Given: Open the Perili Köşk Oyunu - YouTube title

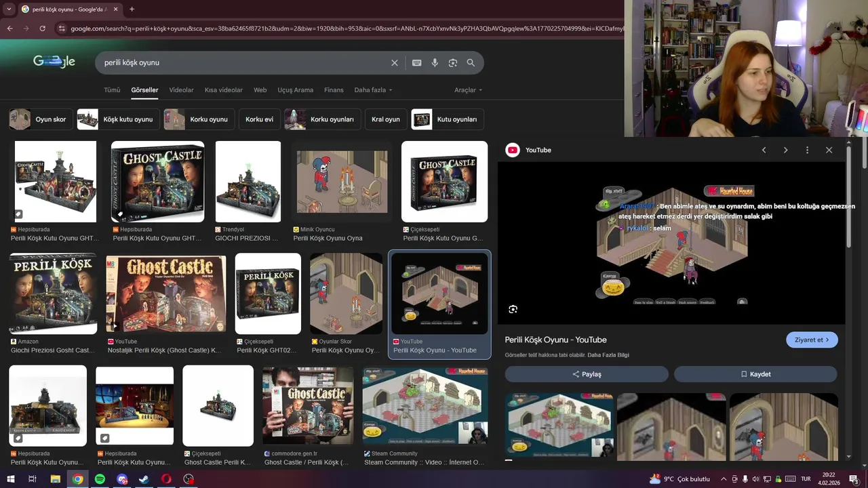Looking at the screenshot, I should tap(555, 340).
